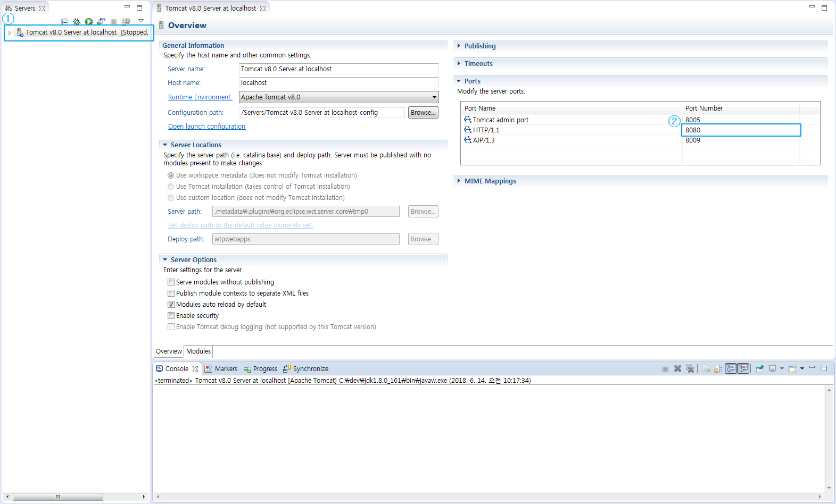Check Serve modules without publishing

[171, 282]
